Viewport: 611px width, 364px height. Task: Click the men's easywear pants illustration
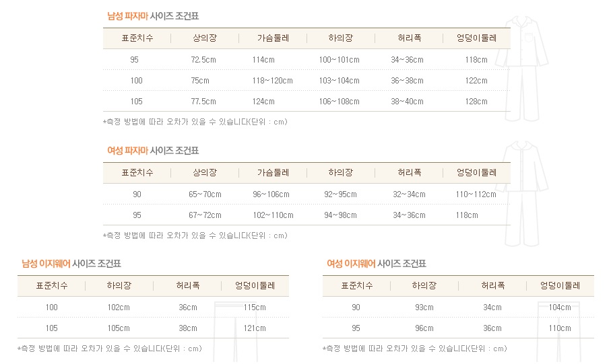(x=228, y=330)
